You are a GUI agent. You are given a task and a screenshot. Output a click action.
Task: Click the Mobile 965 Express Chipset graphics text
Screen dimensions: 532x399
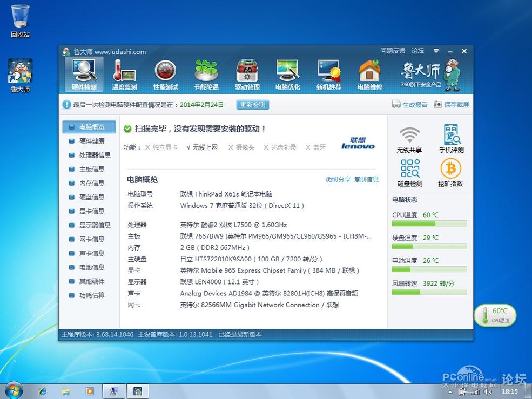click(270, 270)
